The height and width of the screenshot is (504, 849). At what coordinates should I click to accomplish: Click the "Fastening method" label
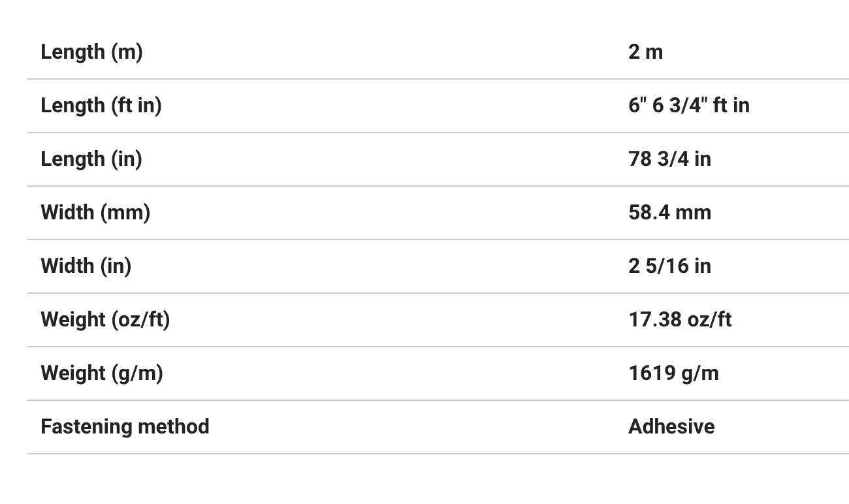click(x=125, y=426)
